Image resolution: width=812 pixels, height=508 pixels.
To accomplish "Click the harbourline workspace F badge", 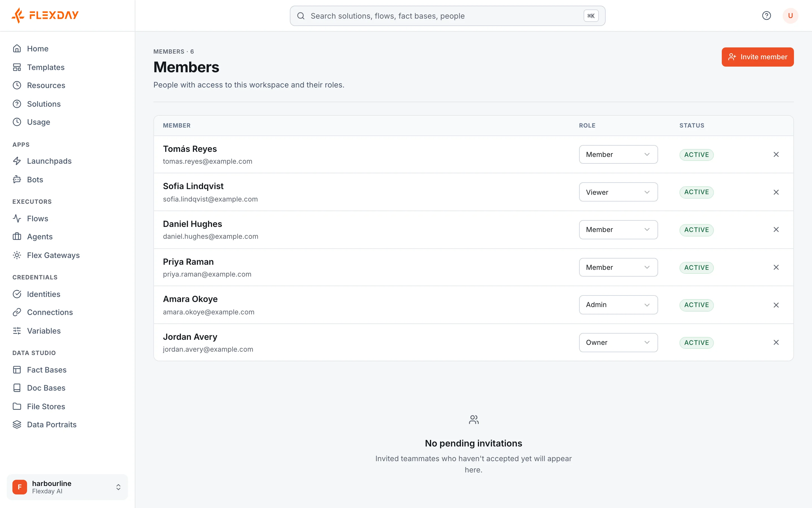I will coord(19,487).
